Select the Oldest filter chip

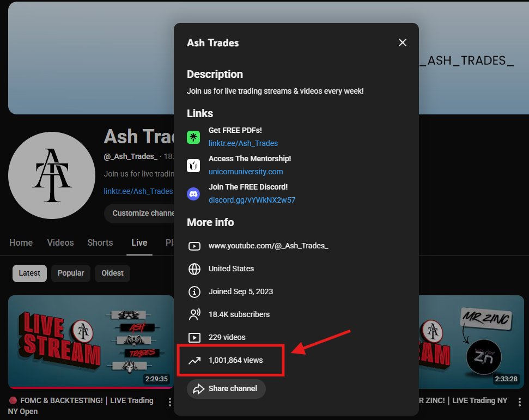pyautogui.click(x=112, y=273)
